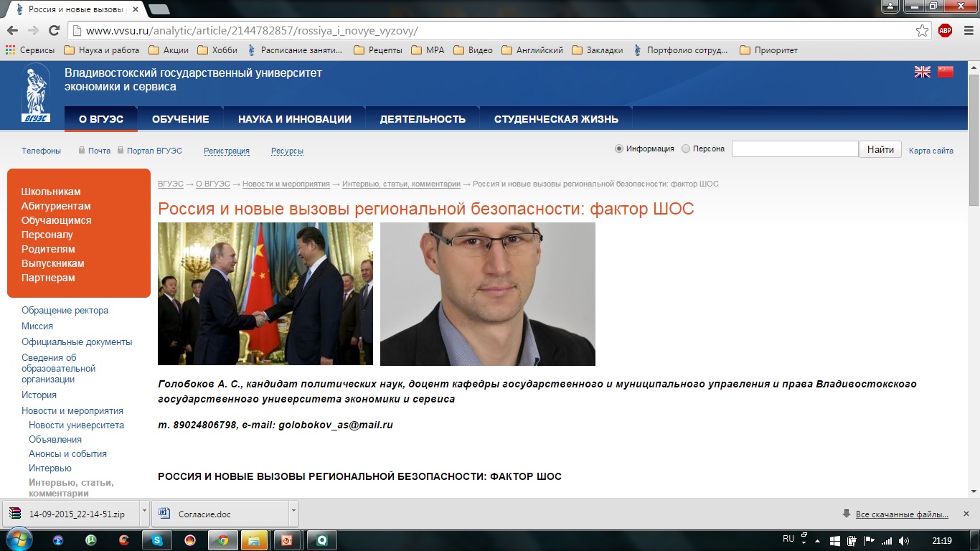Screen dimensions: 980x551
Task: Open Skype from the taskbar
Action: pos(157,540)
